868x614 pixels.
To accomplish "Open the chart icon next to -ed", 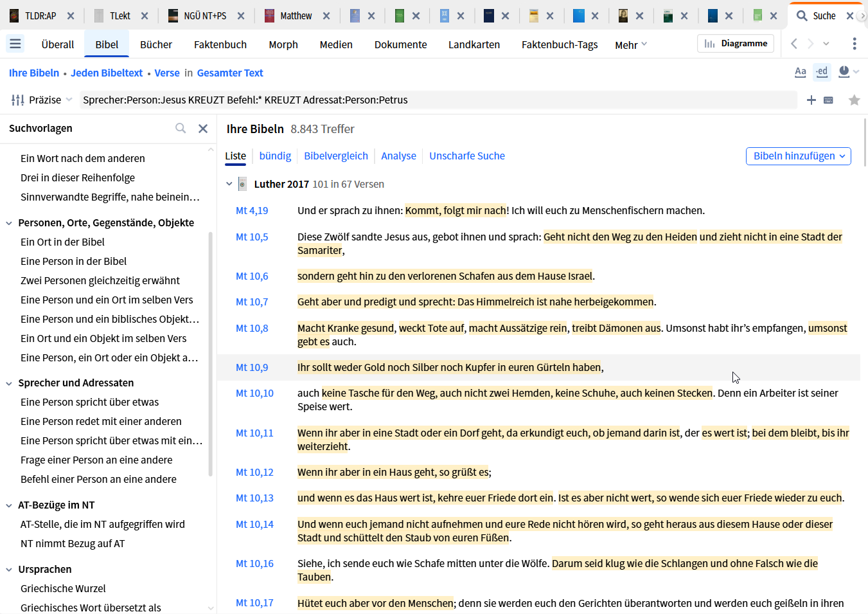I will 844,71.
